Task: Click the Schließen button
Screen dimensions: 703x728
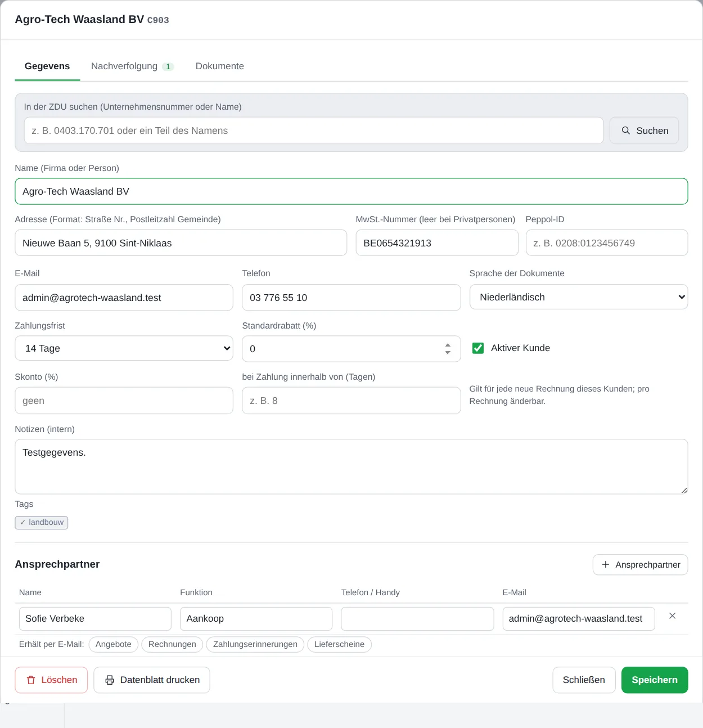Action: click(x=584, y=680)
